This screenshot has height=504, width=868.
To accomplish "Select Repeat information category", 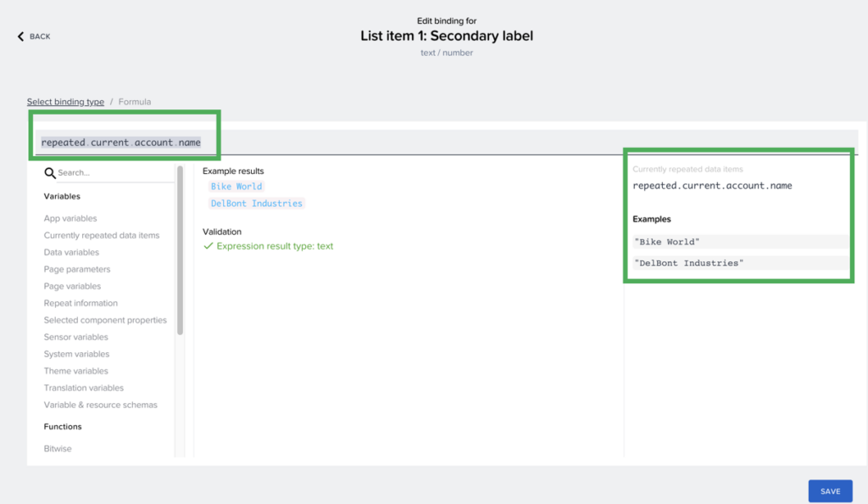I will click(x=81, y=303).
